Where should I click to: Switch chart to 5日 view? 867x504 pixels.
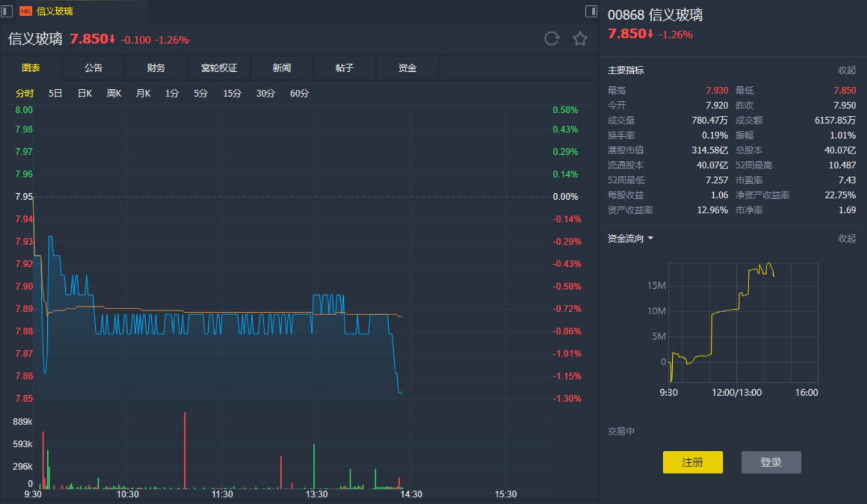coord(55,93)
